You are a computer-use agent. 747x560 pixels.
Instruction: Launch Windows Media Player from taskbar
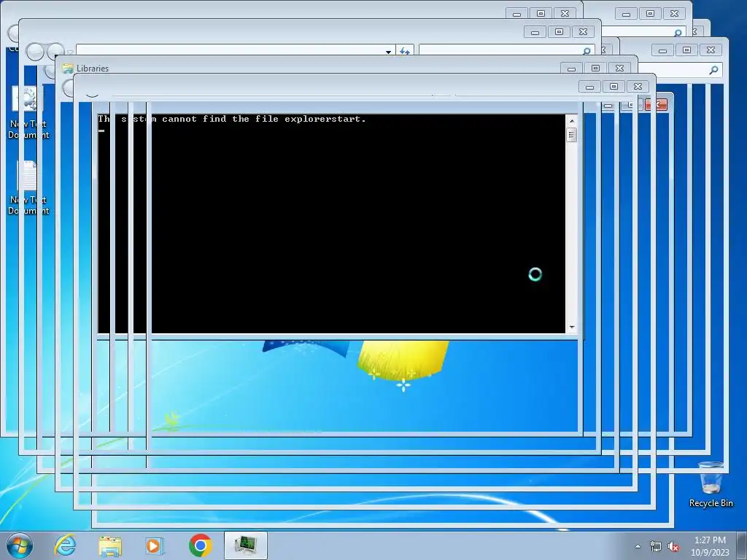point(155,545)
